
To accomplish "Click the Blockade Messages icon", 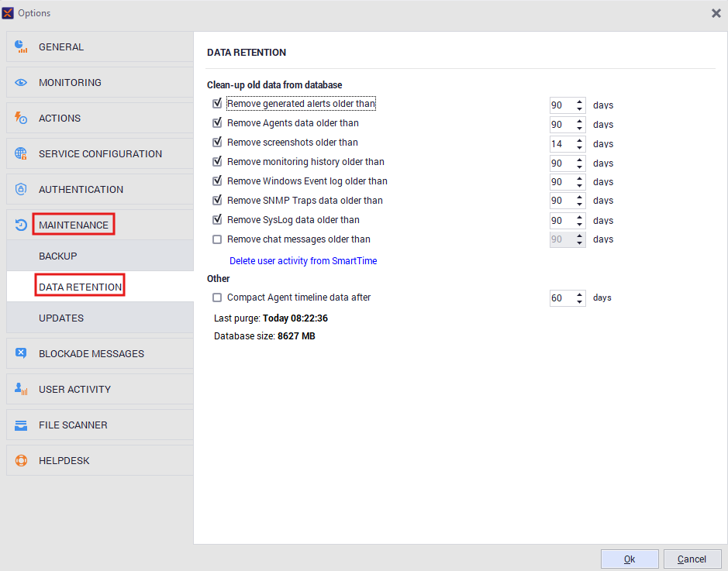I will point(21,354).
